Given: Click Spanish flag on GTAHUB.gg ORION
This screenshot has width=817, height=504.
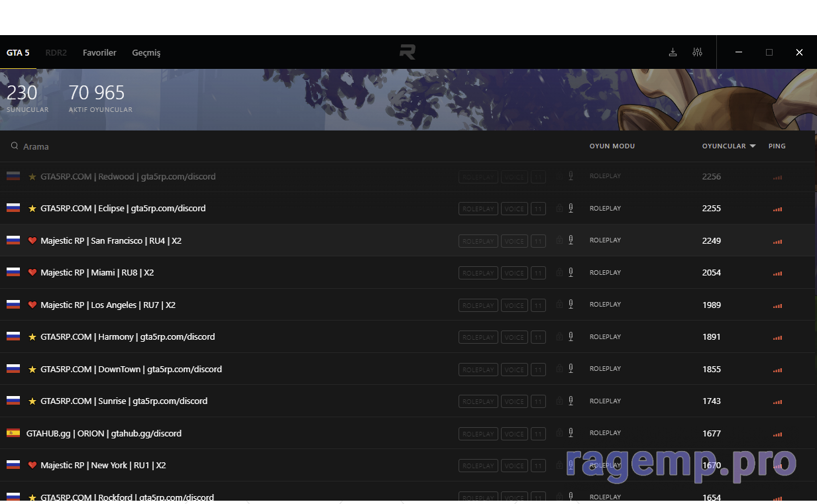Looking at the screenshot, I should [13, 433].
